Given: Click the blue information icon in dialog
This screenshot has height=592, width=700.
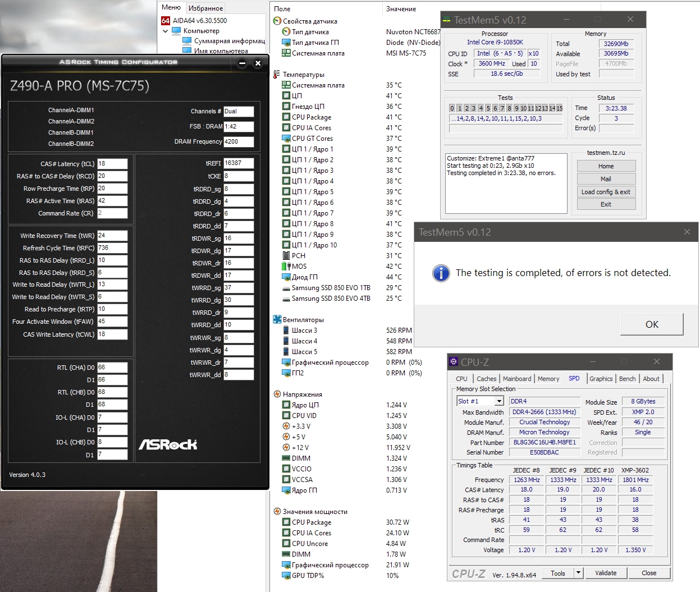Looking at the screenshot, I should [441, 273].
